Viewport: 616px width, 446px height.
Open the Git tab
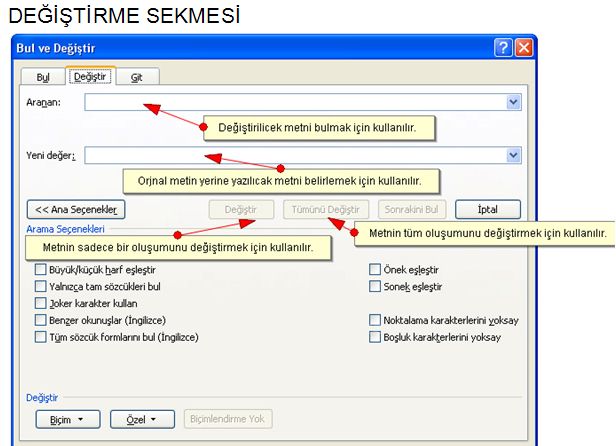point(137,77)
